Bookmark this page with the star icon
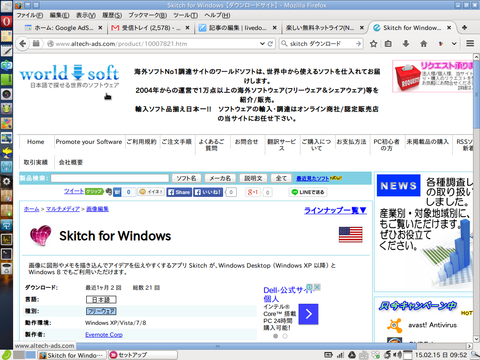Viewport: 480px width, 360px height. point(373,44)
